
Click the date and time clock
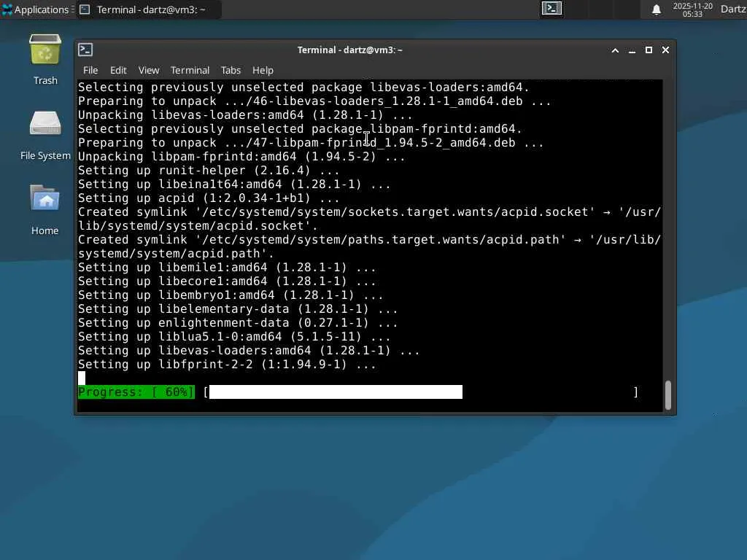tap(692, 9)
